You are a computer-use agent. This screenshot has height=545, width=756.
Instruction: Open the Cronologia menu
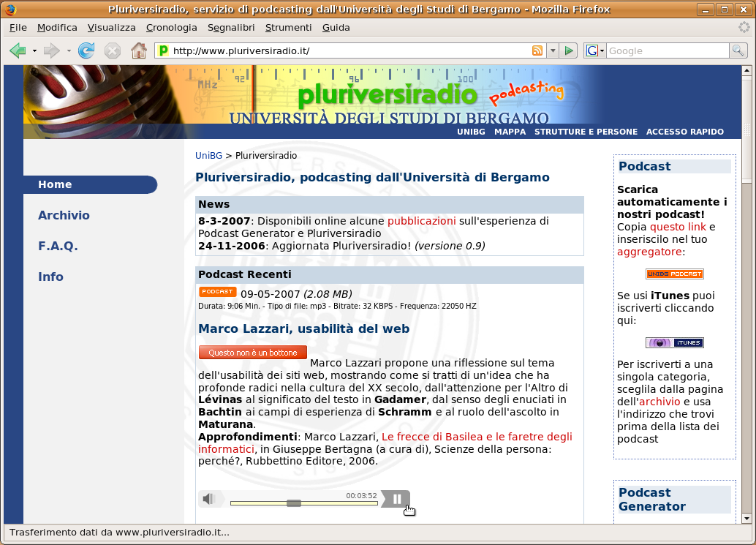point(172,27)
